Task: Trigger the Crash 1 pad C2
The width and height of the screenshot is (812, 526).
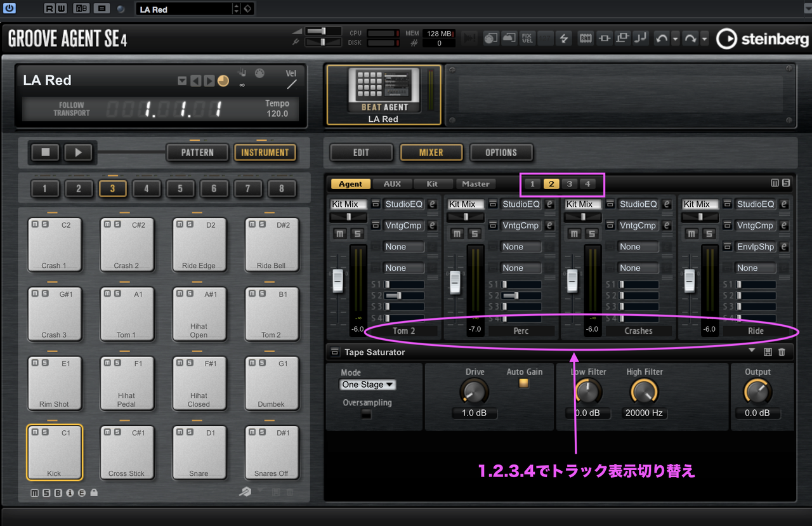Action: pos(54,245)
